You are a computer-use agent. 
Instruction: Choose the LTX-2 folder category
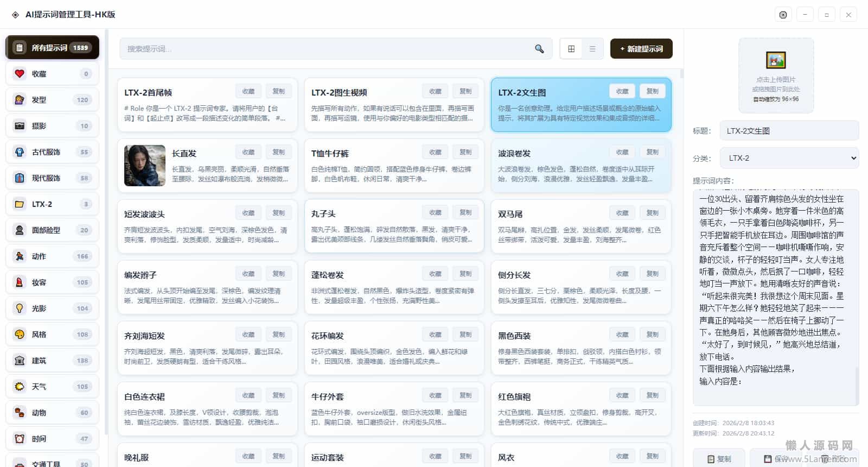click(x=52, y=204)
